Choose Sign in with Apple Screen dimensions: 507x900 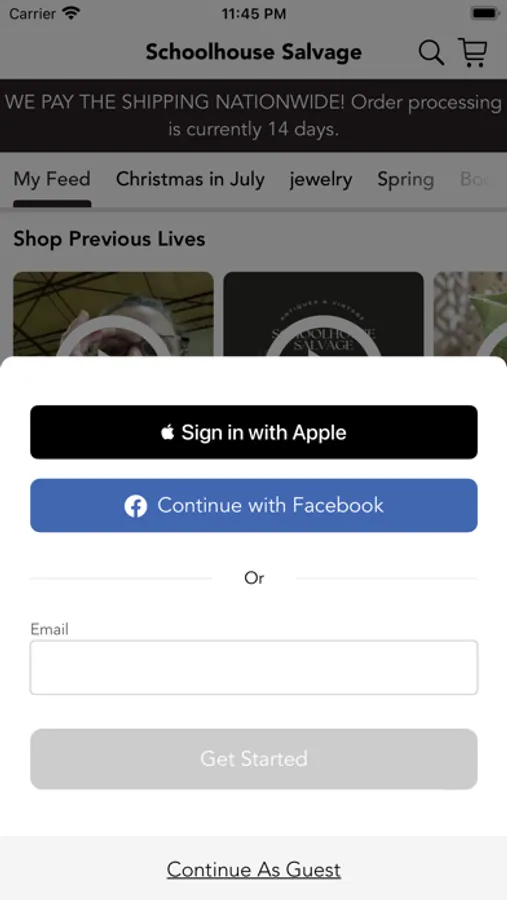[254, 432]
